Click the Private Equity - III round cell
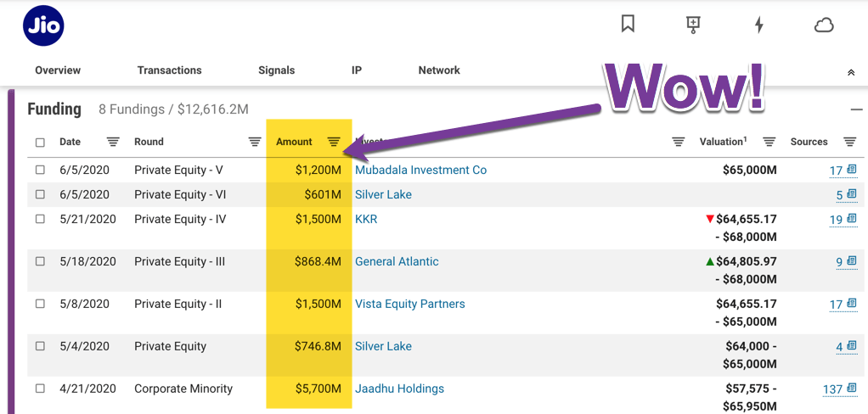This screenshot has height=414, width=868. pyautogui.click(x=179, y=261)
